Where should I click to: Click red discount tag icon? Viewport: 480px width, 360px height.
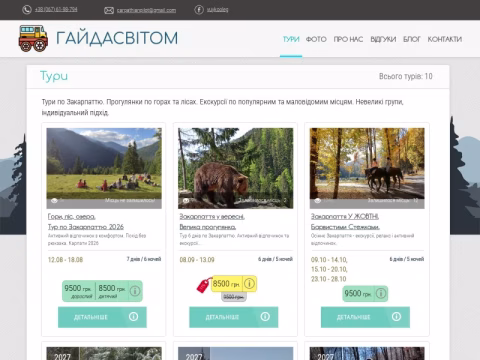click(x=204, y=285)
